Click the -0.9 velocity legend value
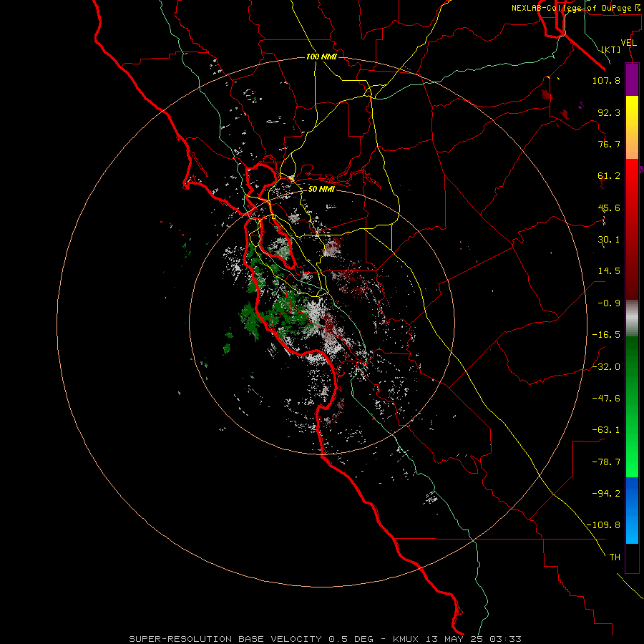Viewport: 644px width, 644px height. pyautogui.click(x=609, y=303)
